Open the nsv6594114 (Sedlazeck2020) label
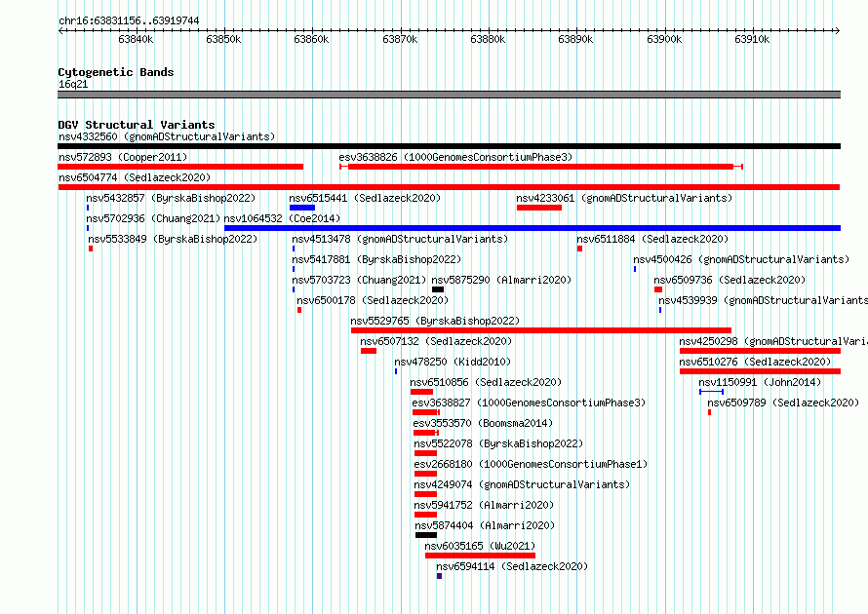This screenshot has width=868, height=614. pyautogui.click(x=512, y=566)
